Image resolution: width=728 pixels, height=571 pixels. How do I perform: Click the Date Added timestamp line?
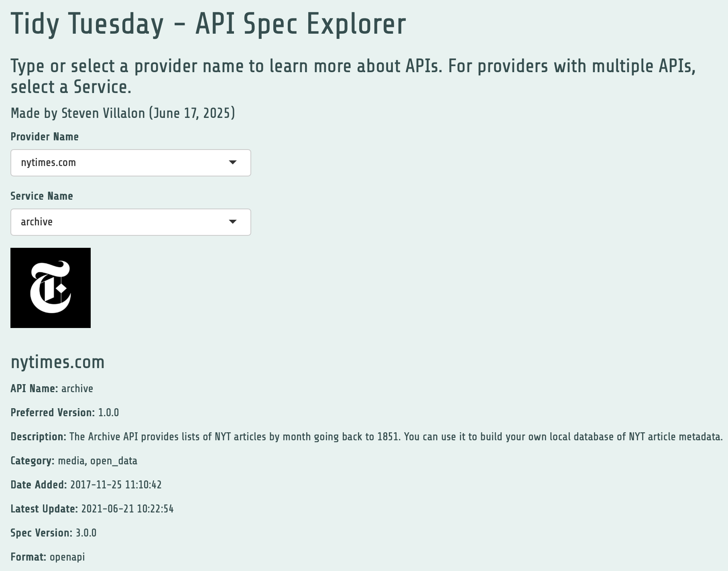tap(86, 485)
